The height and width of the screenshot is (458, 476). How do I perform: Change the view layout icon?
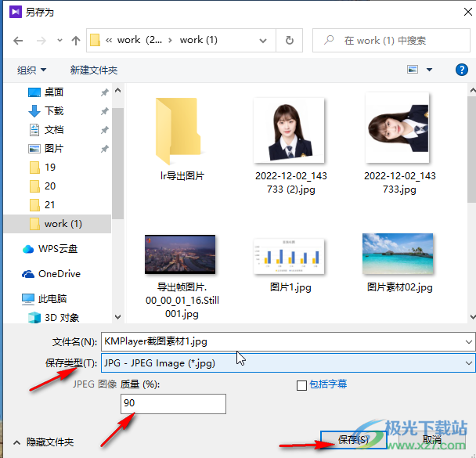(x=413, y=70)
